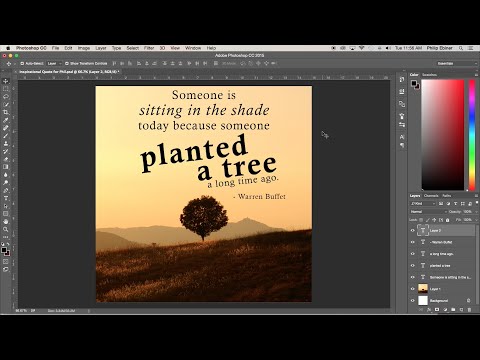Open the Layers panel options menu

[x=476, y=196]
